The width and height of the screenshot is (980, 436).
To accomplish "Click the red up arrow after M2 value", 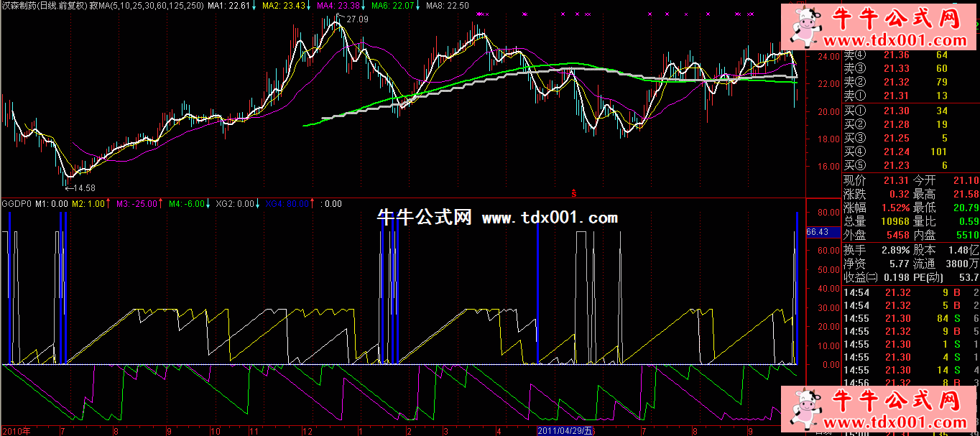I will click(x=107, y=204).
